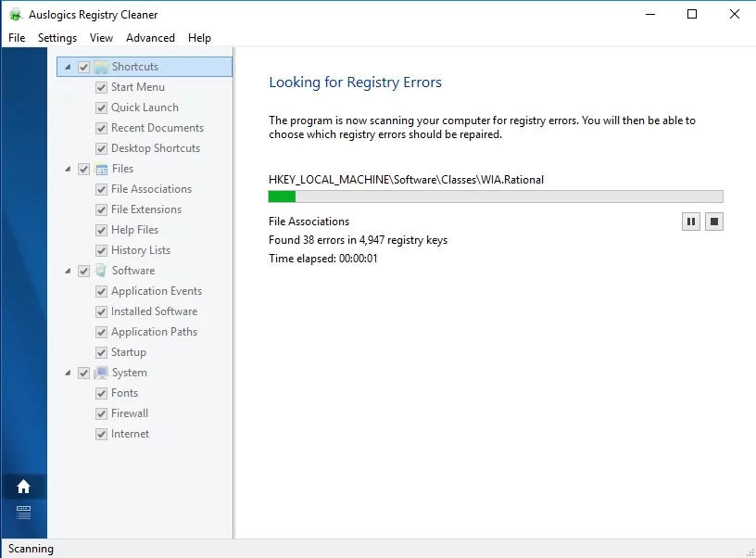Uncheck the Help Files checkbox
The width and height of the screenshot is (756, 558).
[101, 230]
